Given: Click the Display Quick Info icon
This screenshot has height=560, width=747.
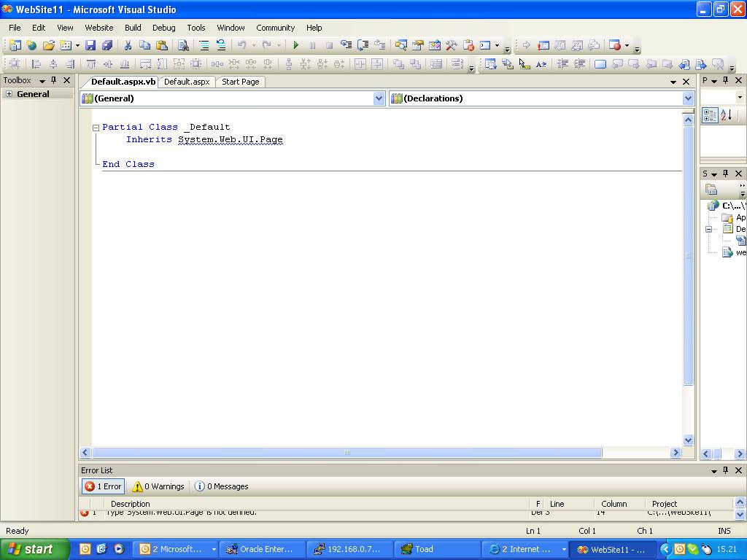Looking at the screenshot, I should tap(524, 64).
